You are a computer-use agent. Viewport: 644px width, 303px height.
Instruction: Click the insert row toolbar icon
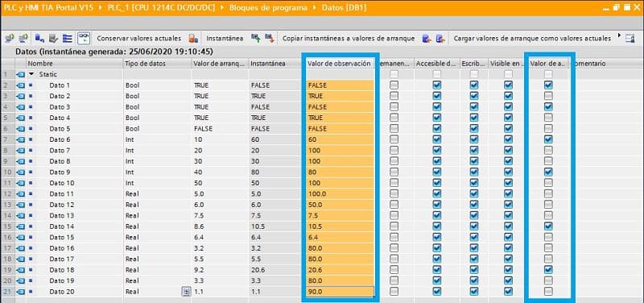click(10, 38)
